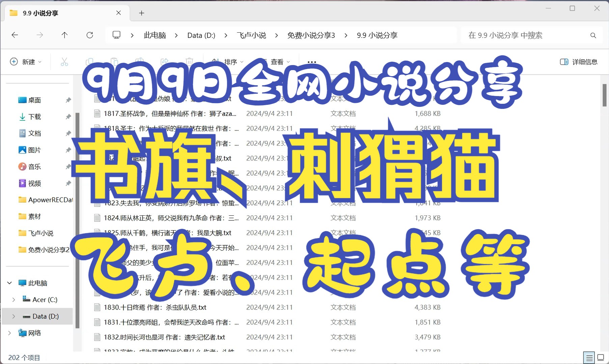
Task: Select file 1831.十位漂亮师姐，会帮我逆天改命吗
Action: (171, 322)
